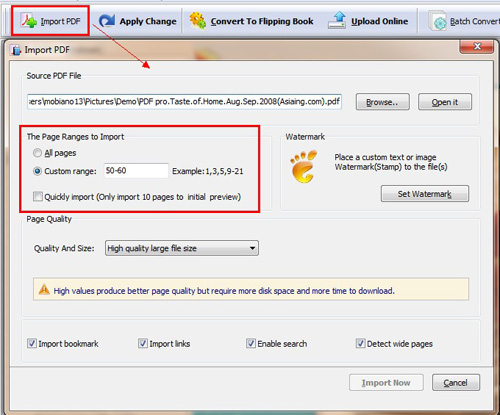
Task: Enable the Quickly import checkbox
Action: [38, 196]
